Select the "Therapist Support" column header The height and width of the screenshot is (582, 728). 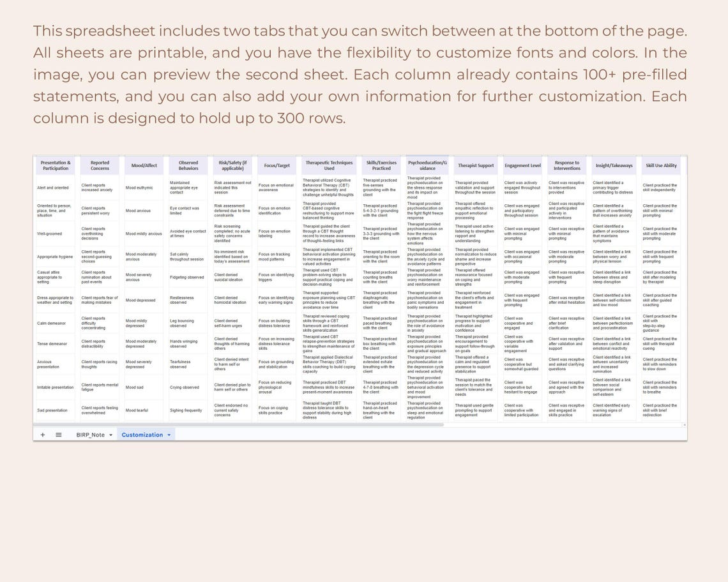[x=476, y=166]
